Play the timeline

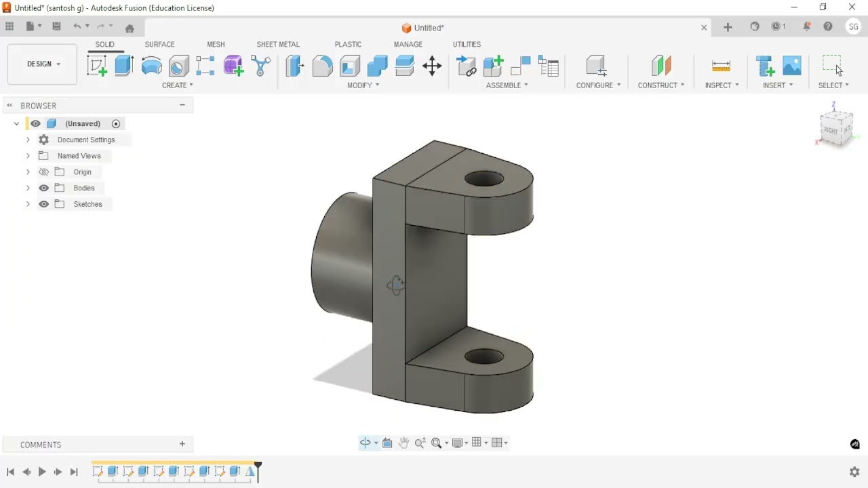(x=42, y=472)
